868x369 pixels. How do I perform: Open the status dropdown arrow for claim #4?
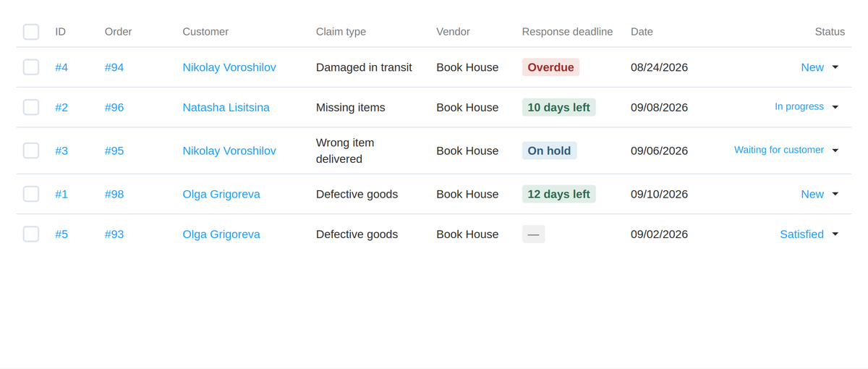(835, 67)
